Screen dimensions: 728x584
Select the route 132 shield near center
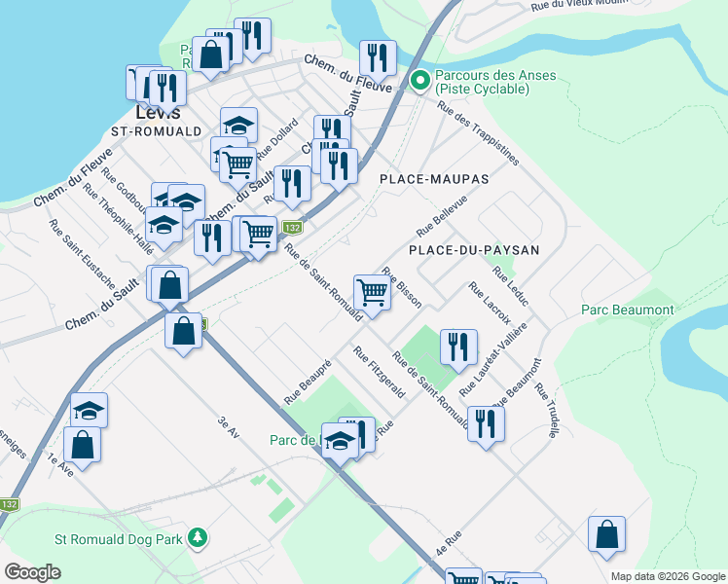tap(292, 228)
